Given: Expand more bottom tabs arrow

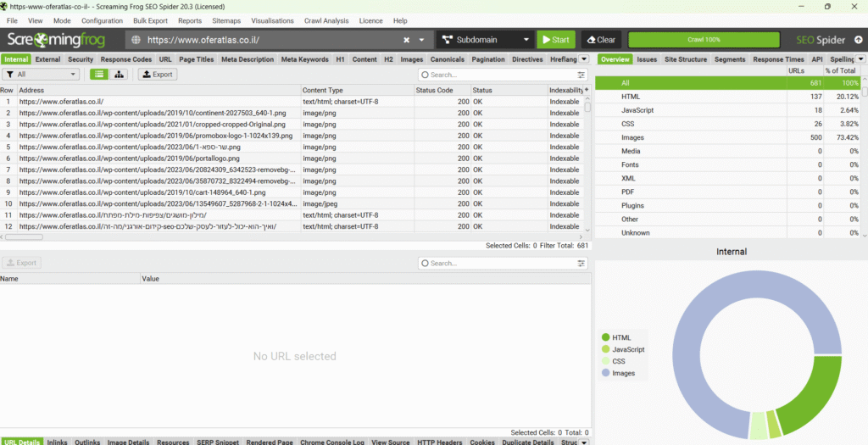Looking at the screenshot, I should (584, 442).
